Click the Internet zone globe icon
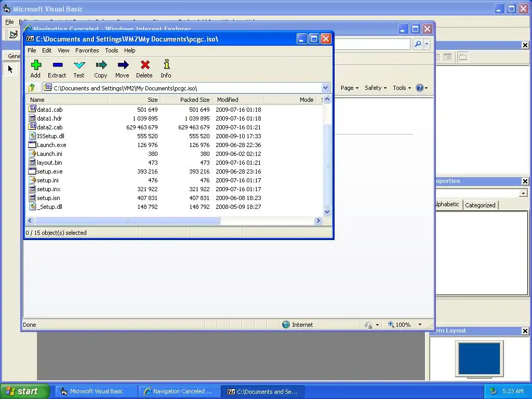Screen dimensions: 532x399 pyautogui.click(x=286, y=324)
